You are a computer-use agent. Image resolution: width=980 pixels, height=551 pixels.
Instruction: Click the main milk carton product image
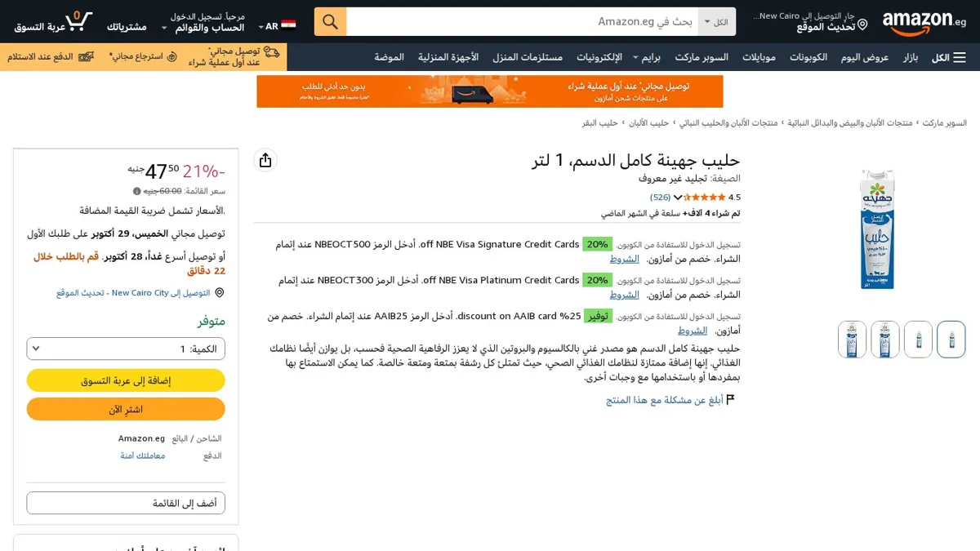coord(878,229)
